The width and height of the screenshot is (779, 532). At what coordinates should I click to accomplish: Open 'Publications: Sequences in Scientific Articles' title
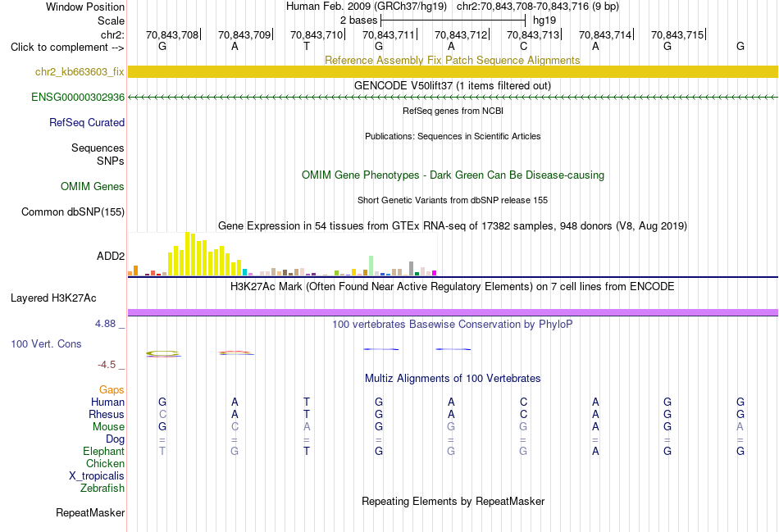[x=453, y=136]
